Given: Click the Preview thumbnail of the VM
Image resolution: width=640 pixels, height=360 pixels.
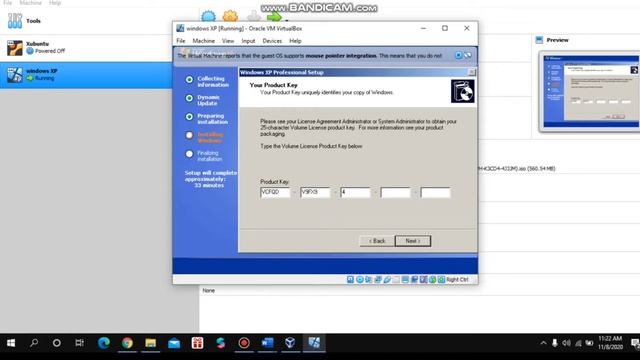Looking at the screenshot, I should pyautogui.click(x=590, y=91).
